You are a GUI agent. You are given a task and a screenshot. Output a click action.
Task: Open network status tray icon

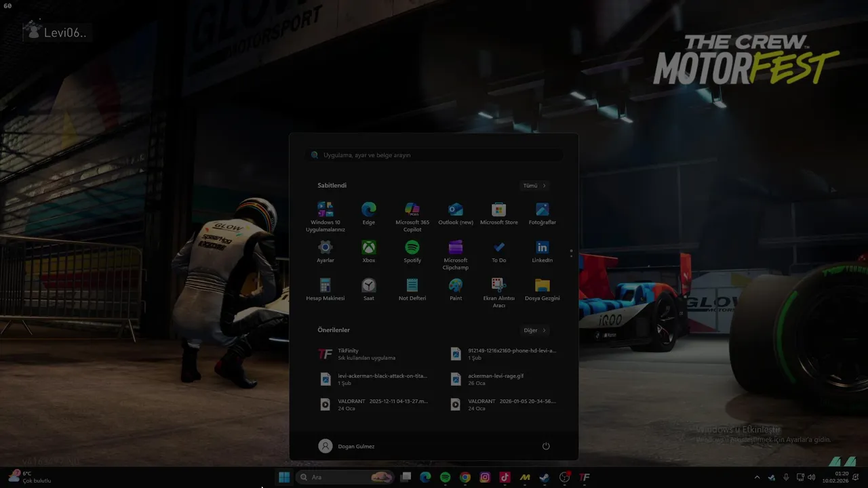[800, 477]
